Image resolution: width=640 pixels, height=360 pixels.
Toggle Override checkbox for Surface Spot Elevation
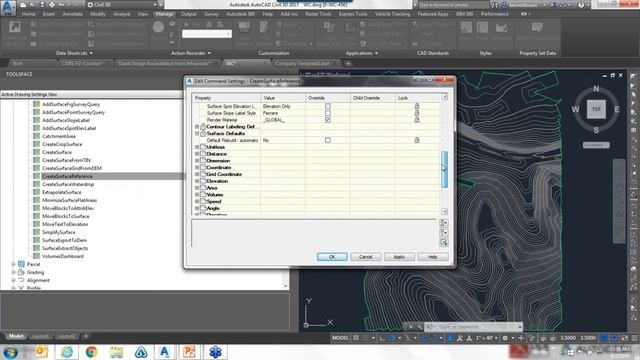point(328,106)
